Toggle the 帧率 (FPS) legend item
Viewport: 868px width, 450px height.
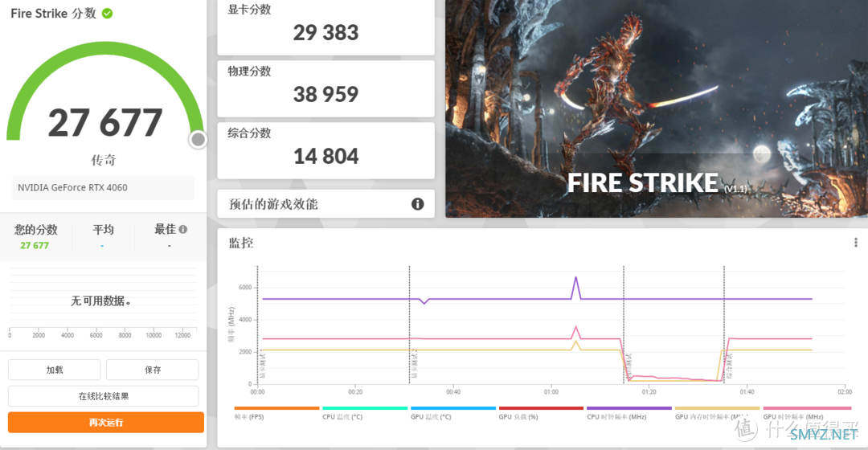[x=276, y=414]
